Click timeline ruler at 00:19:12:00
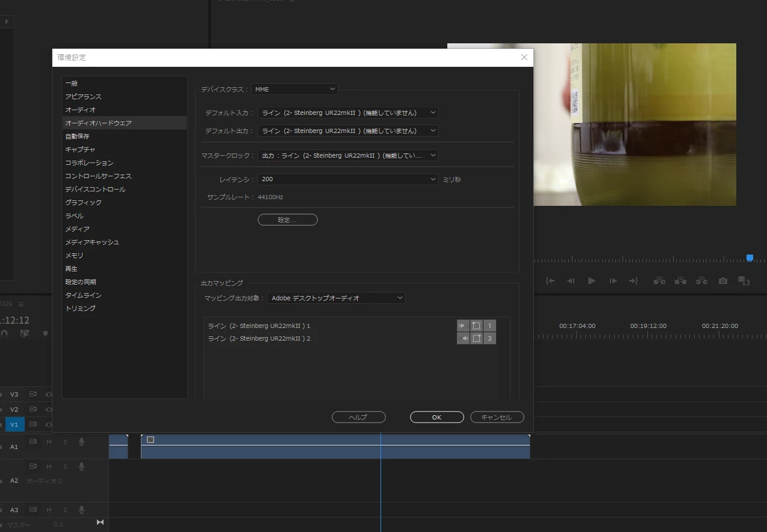The width and height of the screenshot is (767, 532). (648, 326)
